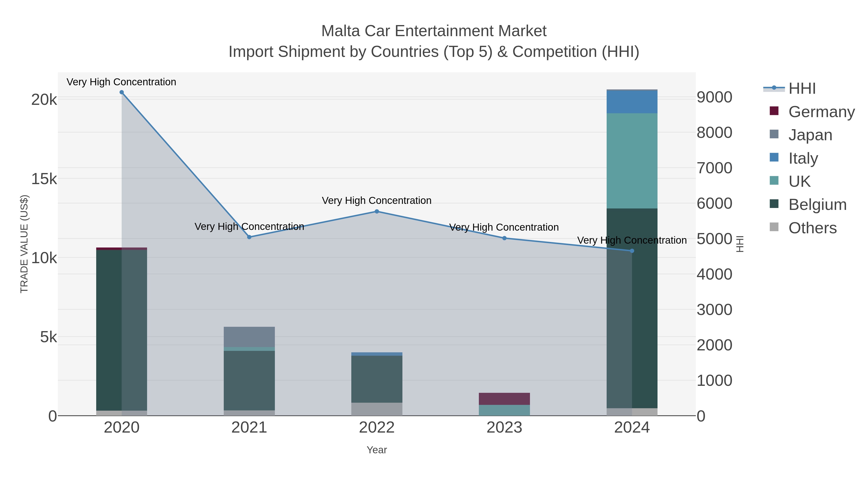
Task: Click the 2022 Very High Concentration annotation
Action: (x=377, y=201)
